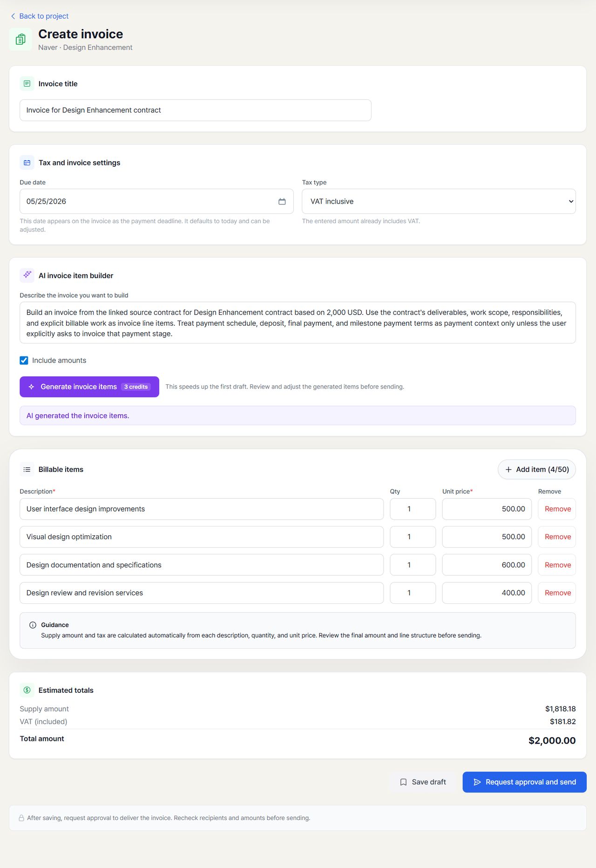Click the green Create invoice clipboard icon

click(x=20, y=39)
